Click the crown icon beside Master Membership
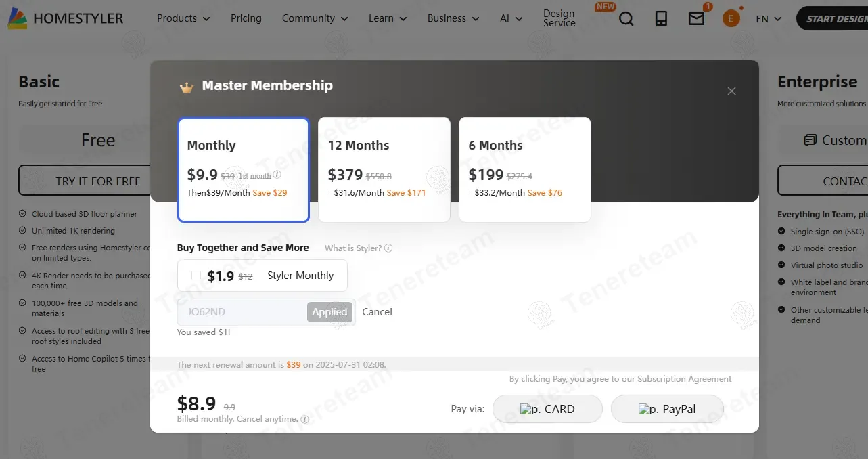The image size is (868, 459). click(187, 85)
